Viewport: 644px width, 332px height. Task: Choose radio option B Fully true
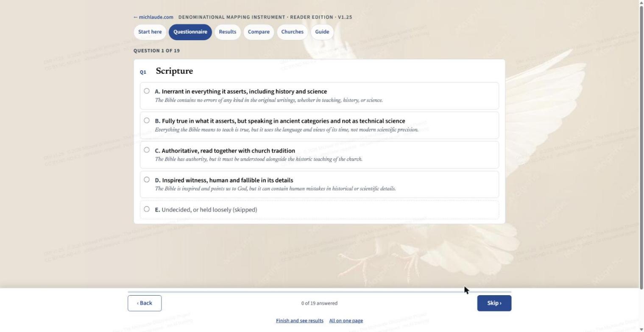coord(147,120)
